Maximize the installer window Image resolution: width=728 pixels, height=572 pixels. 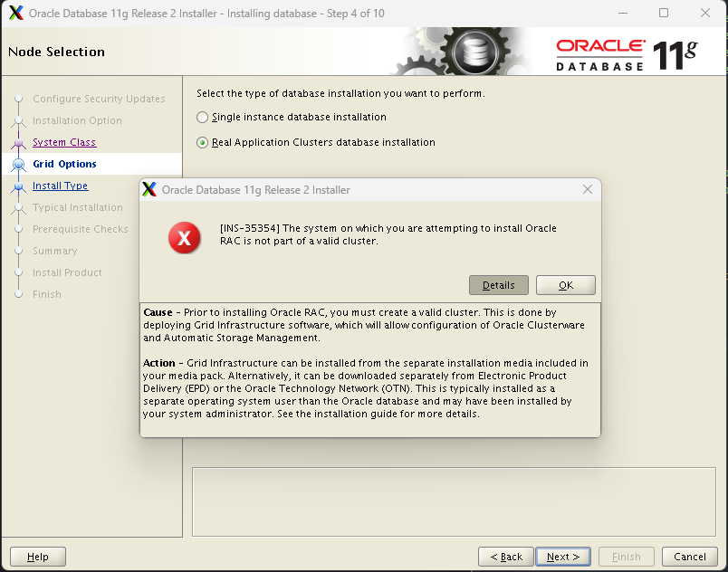(664, 13)
